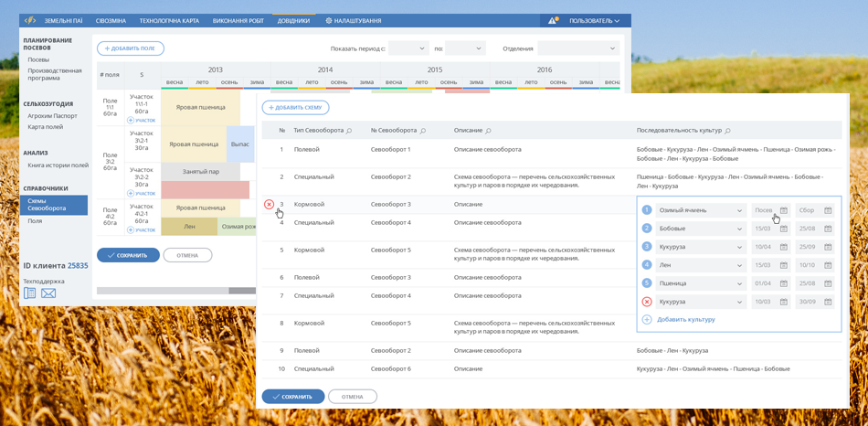Open calendar icon in the Посев date field

[x=784, y=210]
